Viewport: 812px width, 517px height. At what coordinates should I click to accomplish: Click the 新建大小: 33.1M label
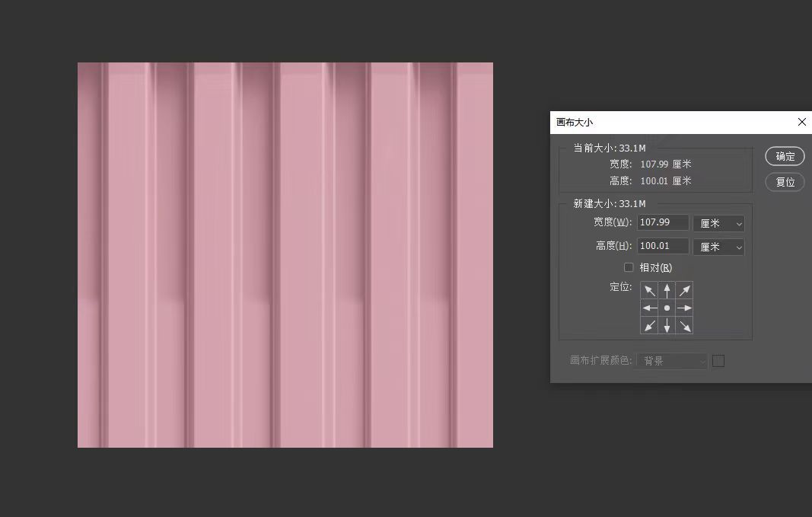point(610,203)
